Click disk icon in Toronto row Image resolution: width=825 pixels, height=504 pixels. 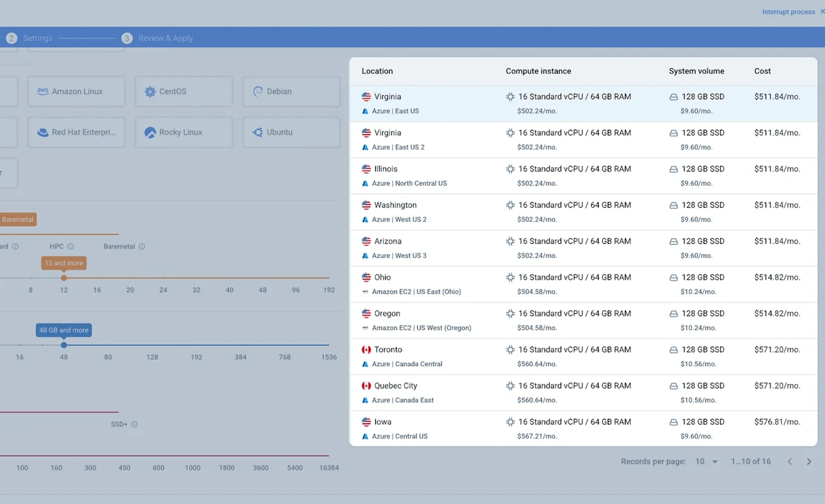coord(673,349)
